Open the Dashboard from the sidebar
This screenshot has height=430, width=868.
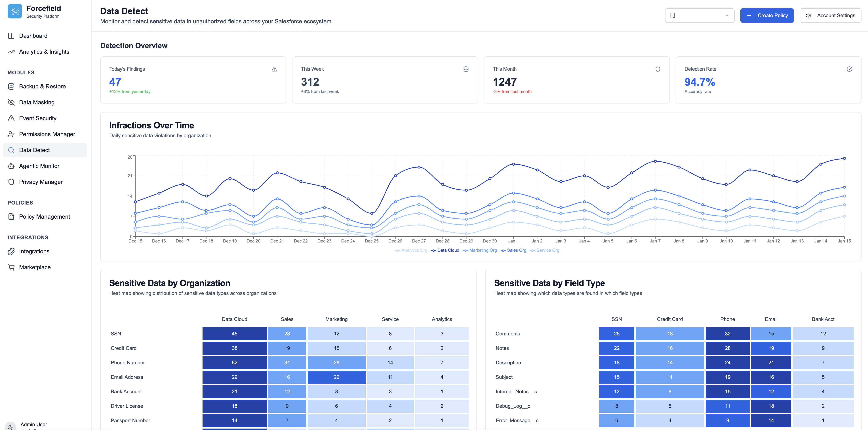pos(33,36)
